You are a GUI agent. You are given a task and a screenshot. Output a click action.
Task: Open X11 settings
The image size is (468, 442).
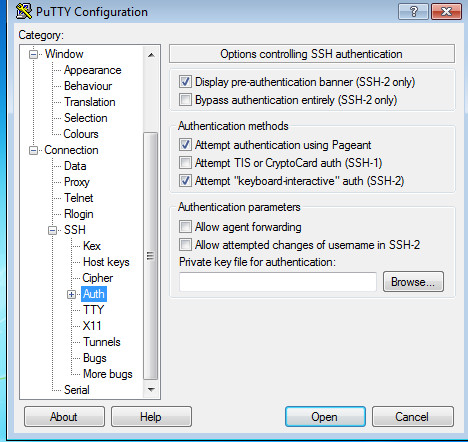92,326
